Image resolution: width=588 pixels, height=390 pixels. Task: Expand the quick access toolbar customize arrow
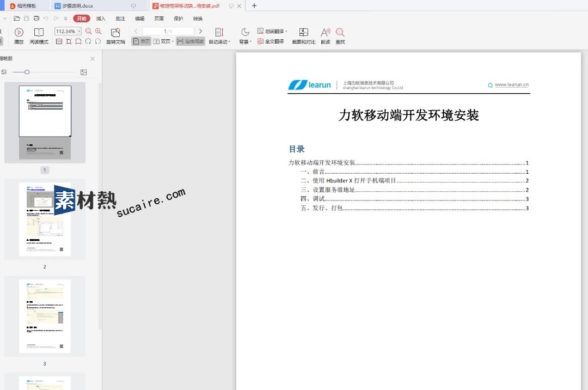click(x=65, y=19)
